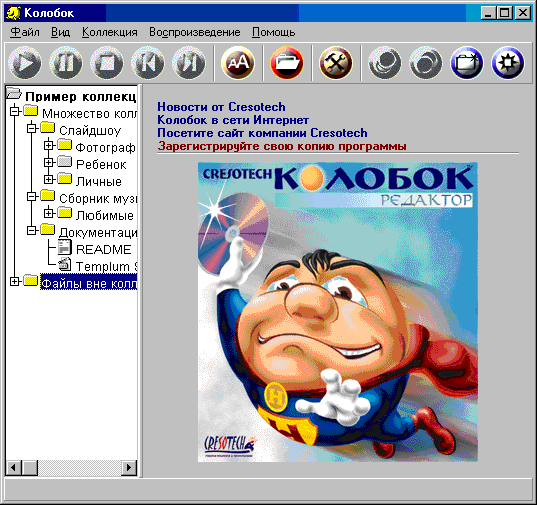Open the font size AA tool

238,63
